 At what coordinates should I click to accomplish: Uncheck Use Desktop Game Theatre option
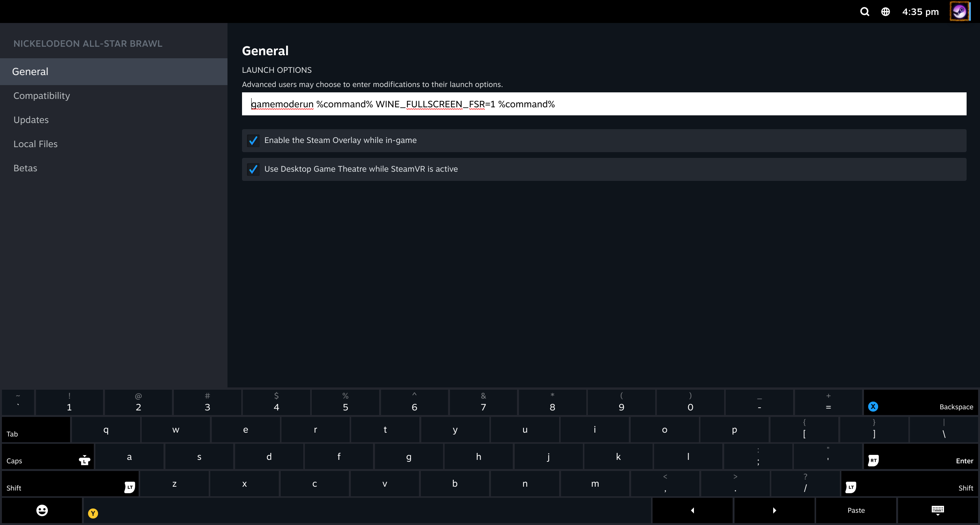pos(253,169)
